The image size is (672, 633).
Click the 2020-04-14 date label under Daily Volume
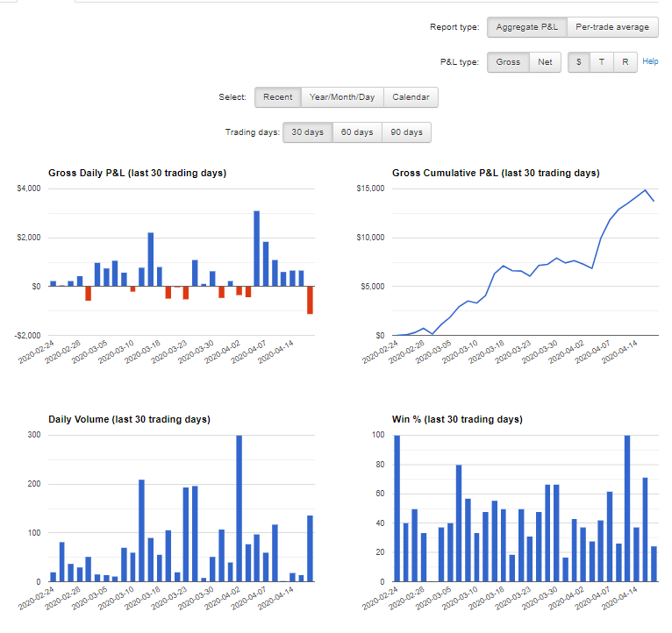pyautogui.click(x=276, y=598)
